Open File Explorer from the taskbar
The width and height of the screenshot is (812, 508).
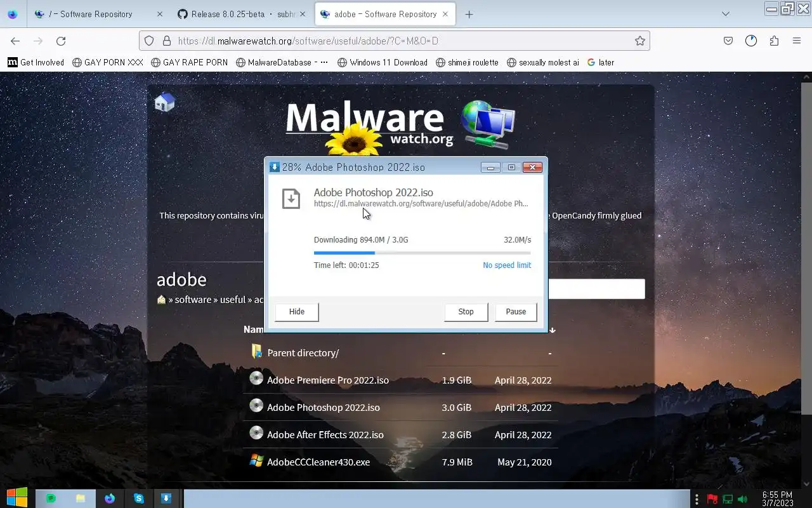pyautogui.click(x=81, y=498)
